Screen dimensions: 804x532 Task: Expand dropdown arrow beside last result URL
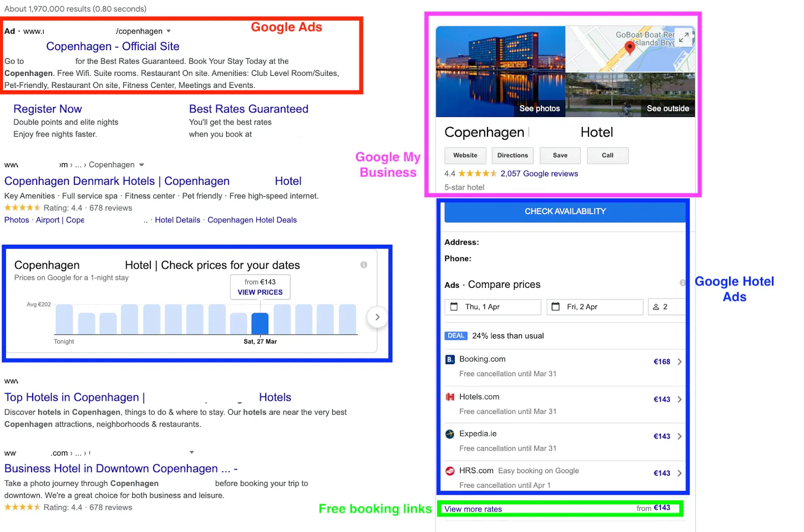(x=191, y=453)
